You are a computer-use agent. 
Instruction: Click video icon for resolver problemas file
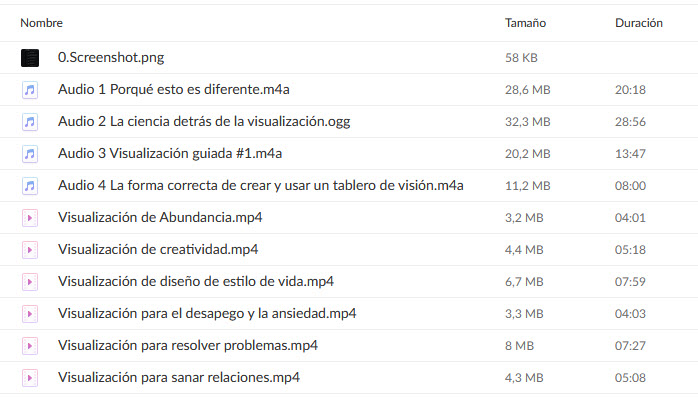click(30, 346)
